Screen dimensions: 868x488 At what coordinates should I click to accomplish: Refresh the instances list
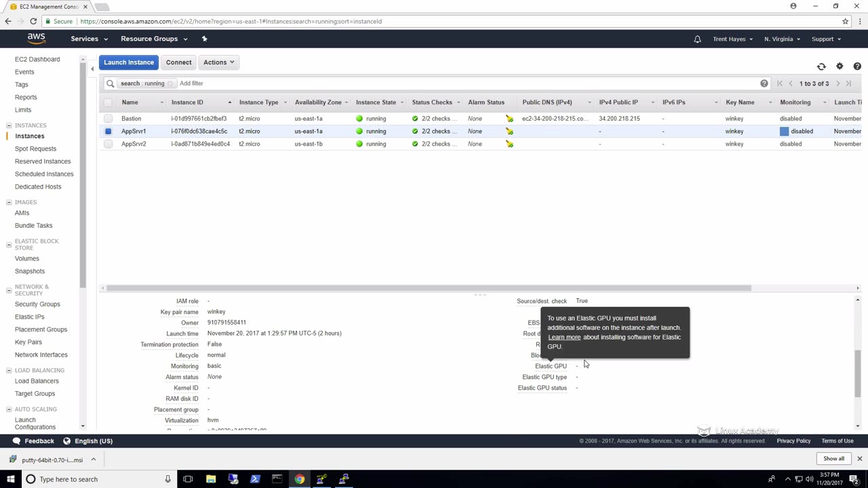821,66
